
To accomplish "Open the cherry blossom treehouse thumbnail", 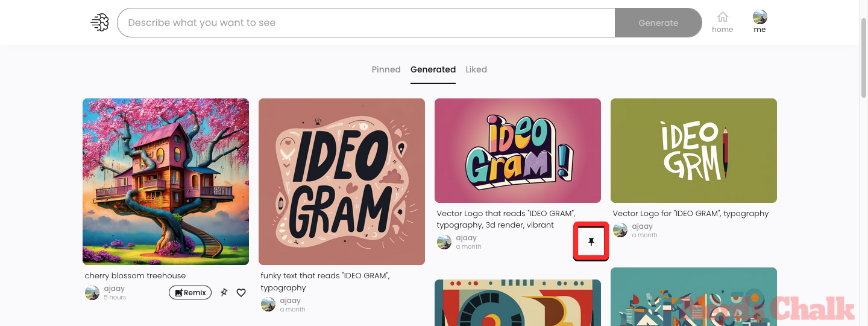I will (x=166, y=182).
